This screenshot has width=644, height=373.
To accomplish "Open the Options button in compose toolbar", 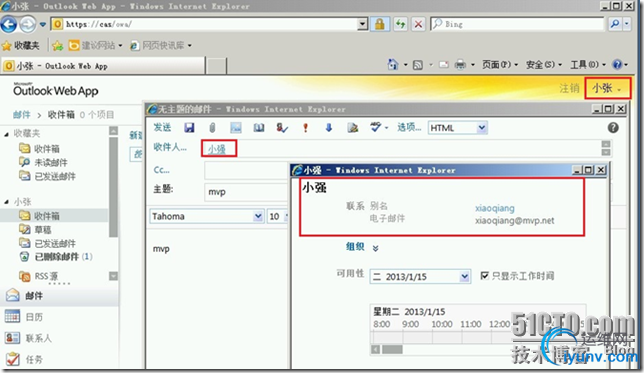I will [x=409, y=127].
